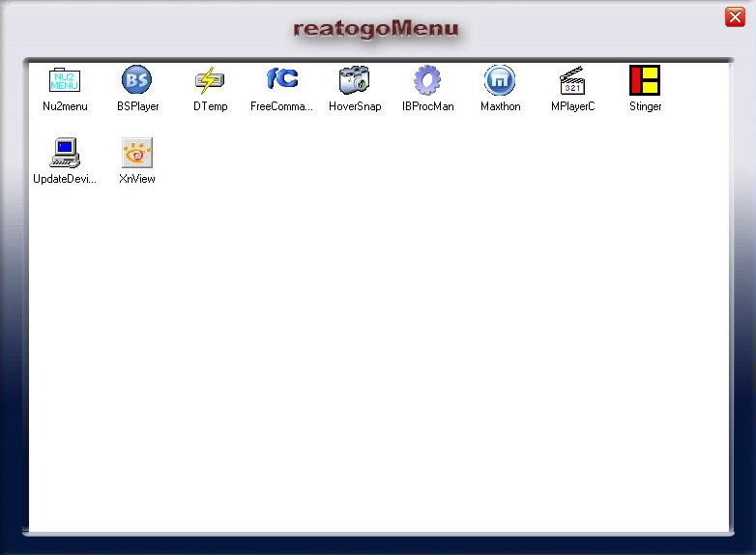Open the DTemp lightning drive icon
The width and height of the screenshot is (756, 555).
pos(210,80)
